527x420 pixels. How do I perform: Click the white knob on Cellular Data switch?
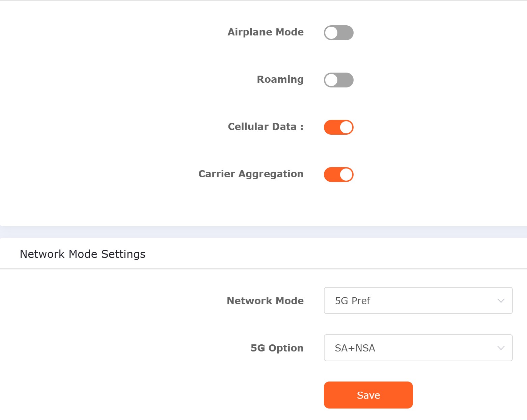click(x=346, y=127)
